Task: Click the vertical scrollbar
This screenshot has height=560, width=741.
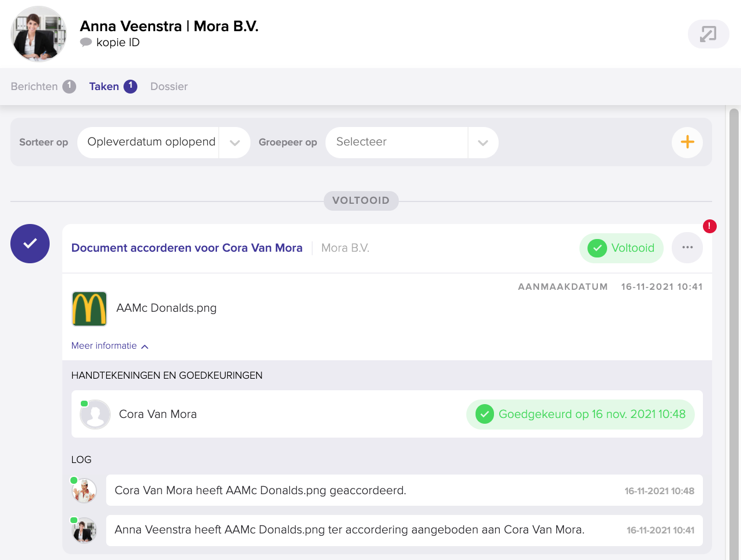Action: [x=734, y=334]
